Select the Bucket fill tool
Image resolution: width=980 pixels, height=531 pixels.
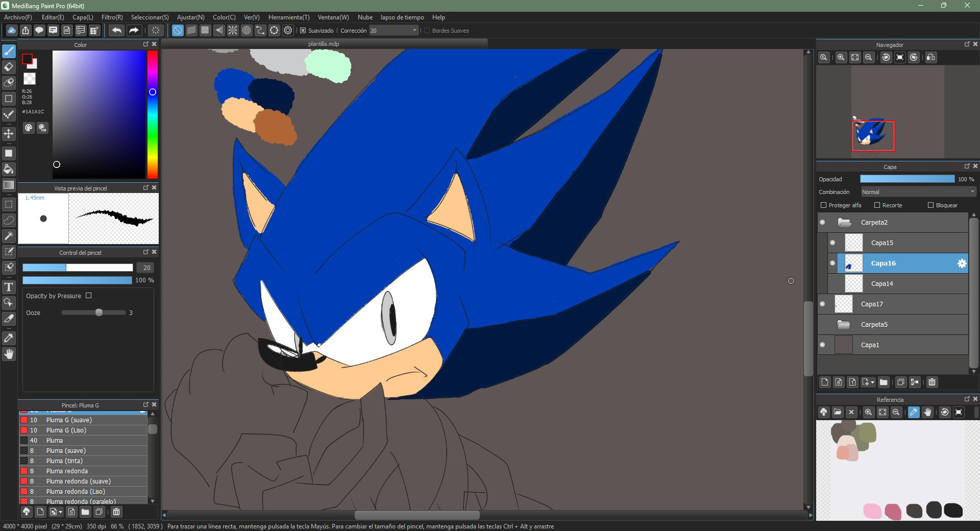(9, 169)
